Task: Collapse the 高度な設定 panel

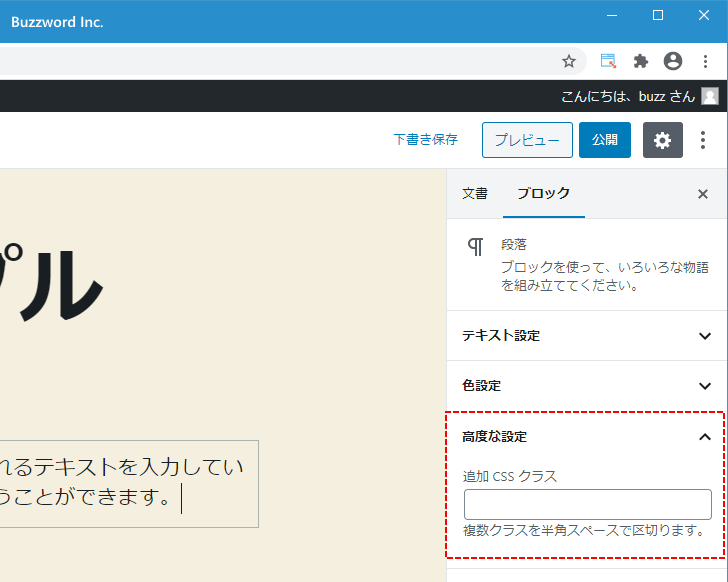Action: (x=586, y=437)
